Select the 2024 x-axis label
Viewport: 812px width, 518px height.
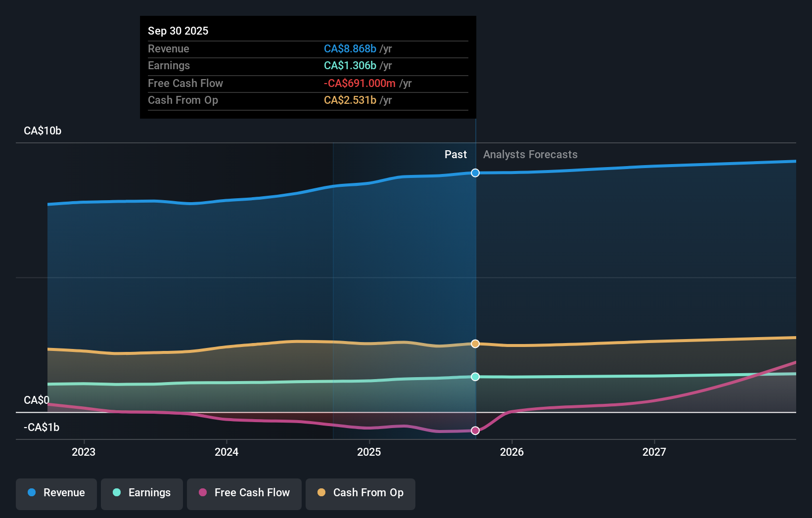(226, 452)
